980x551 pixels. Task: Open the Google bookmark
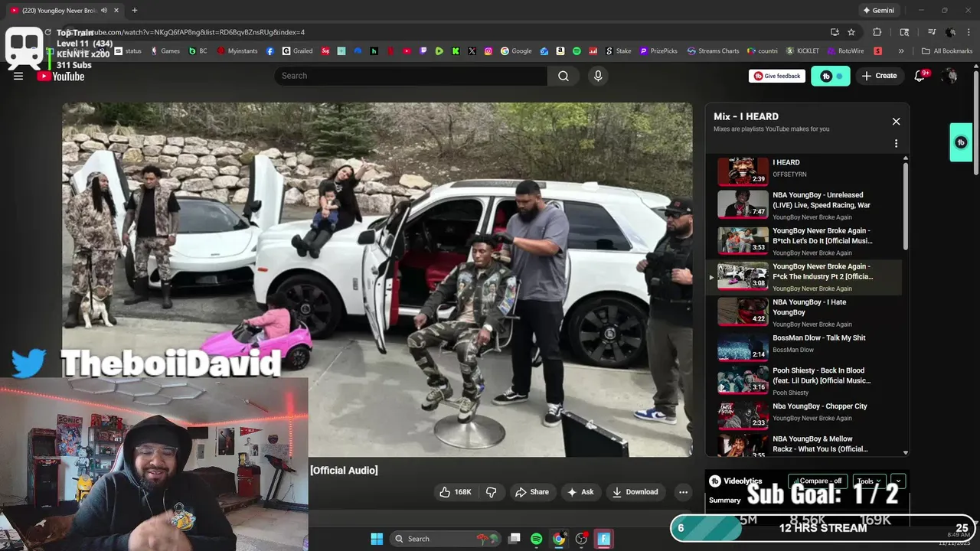coord(516,51)
